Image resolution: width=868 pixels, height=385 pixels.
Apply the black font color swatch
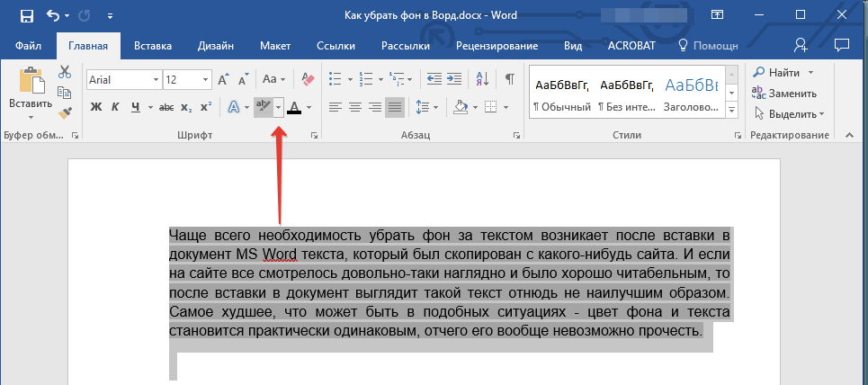pyautogui.click(x=294, y=107)
